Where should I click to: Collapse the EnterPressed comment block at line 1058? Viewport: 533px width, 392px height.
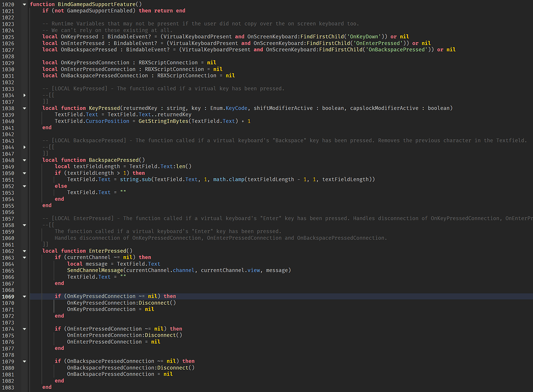23,225
